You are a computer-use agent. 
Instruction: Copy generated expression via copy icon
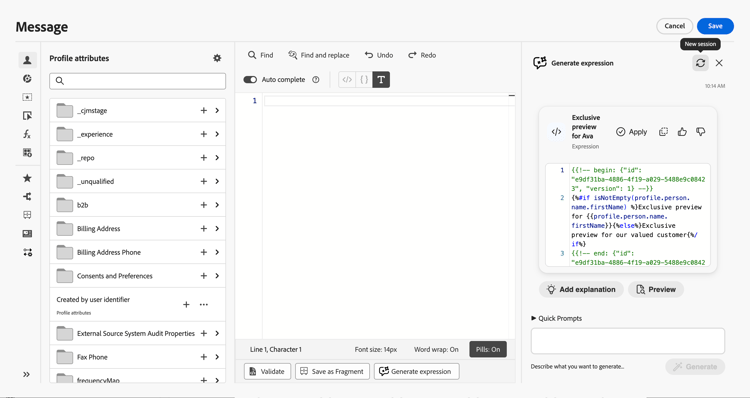pyautogui.click(x=663, y=132)
